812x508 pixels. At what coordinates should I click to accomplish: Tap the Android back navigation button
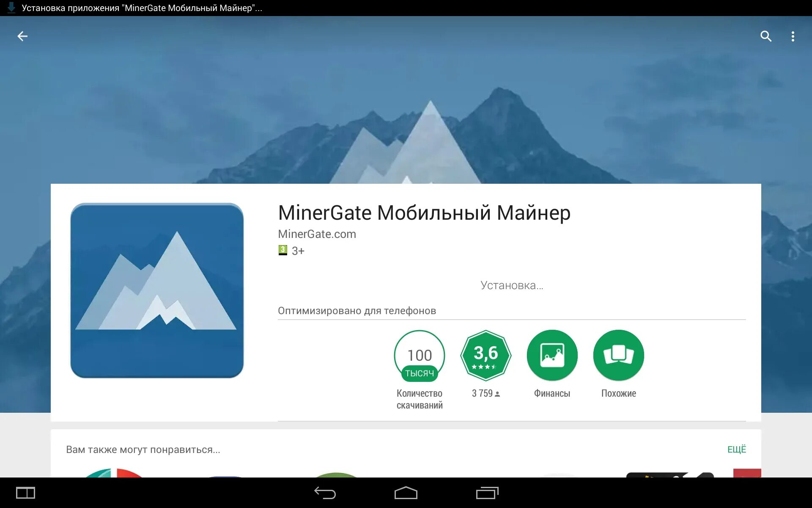click(325, 493)
